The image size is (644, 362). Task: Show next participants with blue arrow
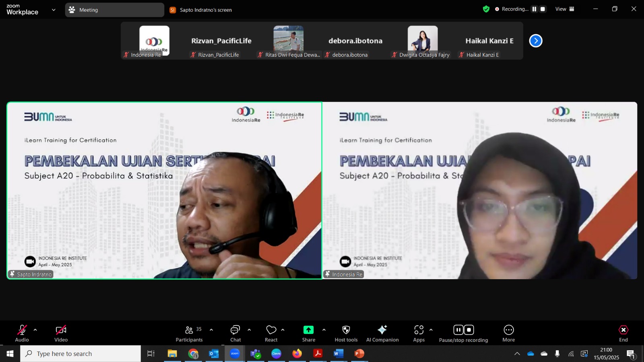(x=536, y=41)
